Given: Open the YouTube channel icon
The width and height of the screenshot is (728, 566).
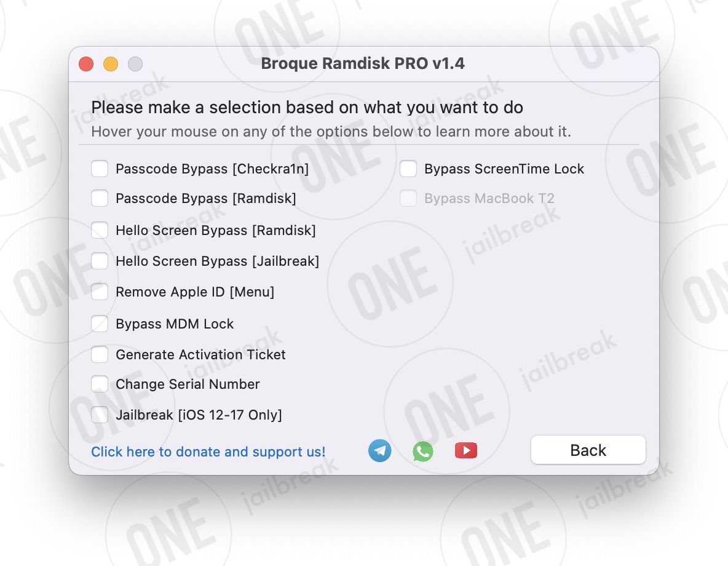Looking at the screenshot, I should [466, 450].
